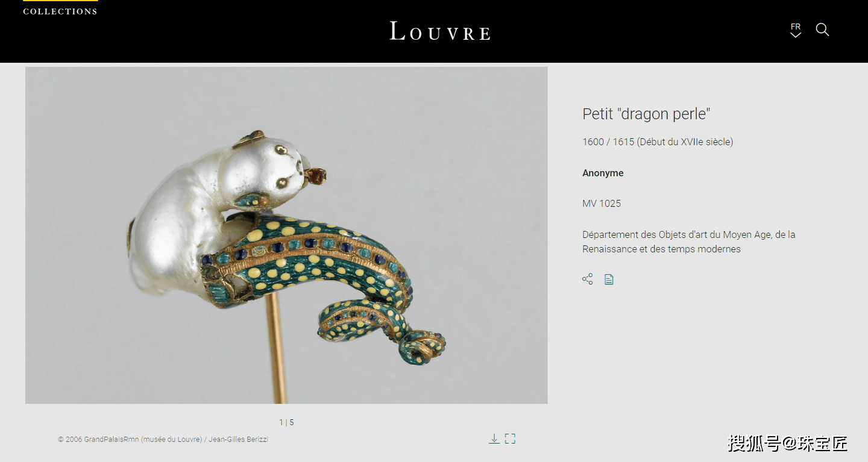Image resolution: width=868 pixels, height=462 pixels.
Task: Open the Département des Objets d'art link
Action: (689, 242)
